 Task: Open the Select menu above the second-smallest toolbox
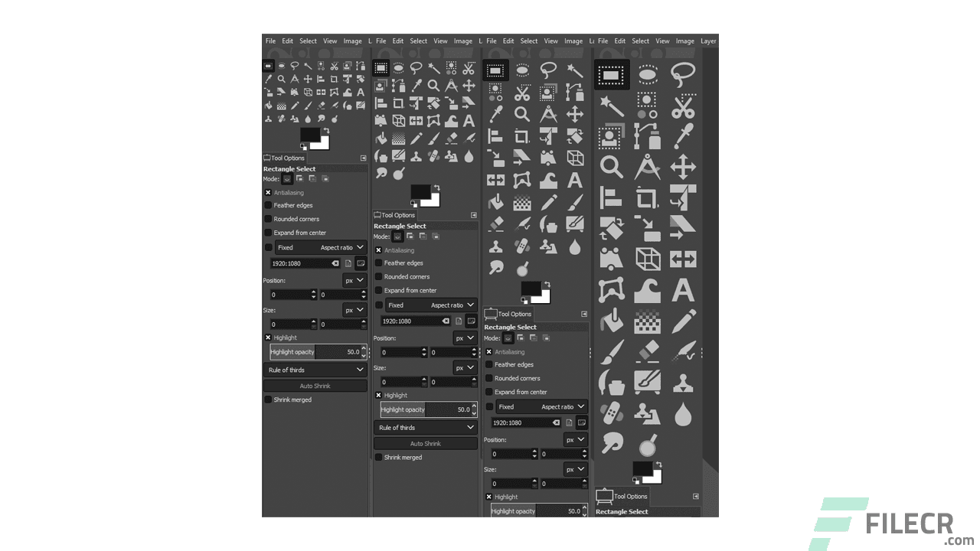419,41
